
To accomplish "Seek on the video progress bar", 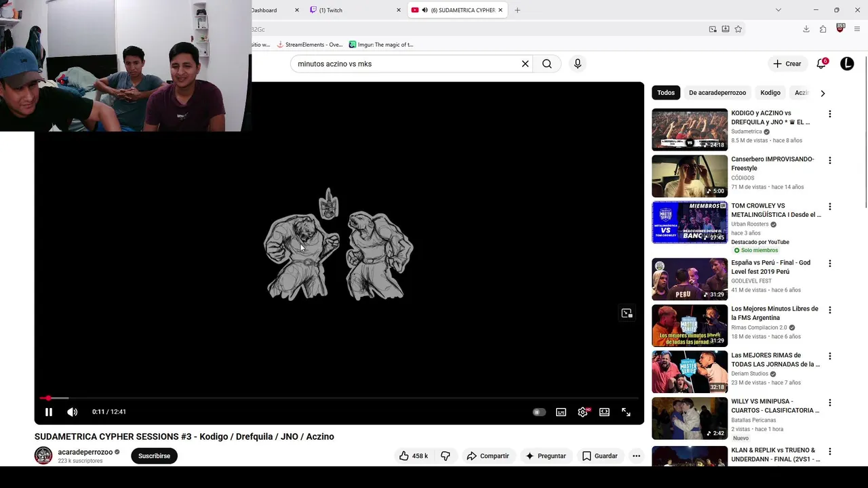I will pyautogui.click(x=339, y=398).
